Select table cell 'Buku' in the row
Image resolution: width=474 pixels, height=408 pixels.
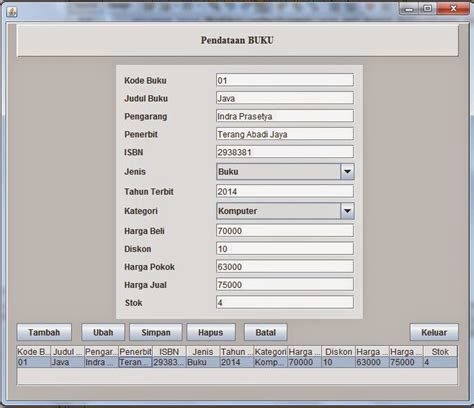(x=203, y=362)
